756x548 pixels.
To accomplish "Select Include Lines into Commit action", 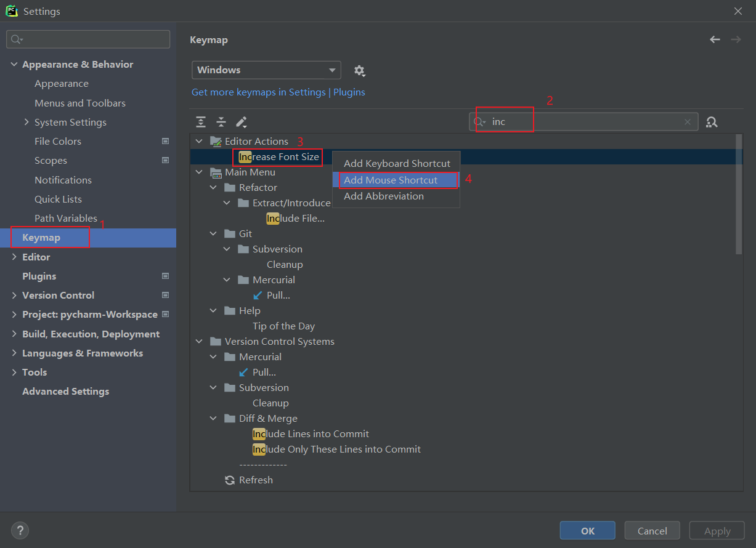I will 311,434.
